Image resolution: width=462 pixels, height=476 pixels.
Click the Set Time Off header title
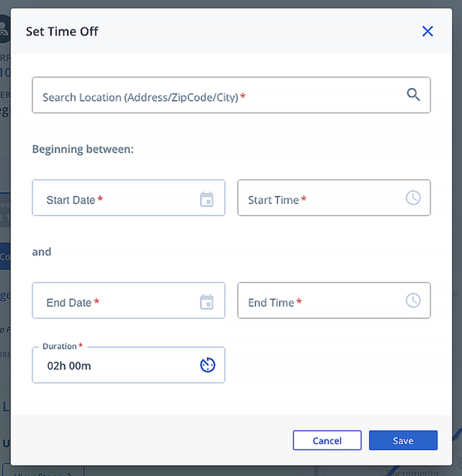point(62,32)
